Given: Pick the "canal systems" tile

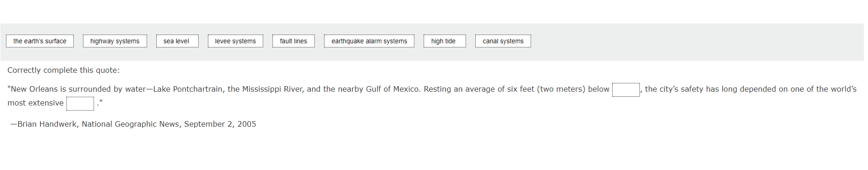Looking at the screenshot, I should 503,41.
